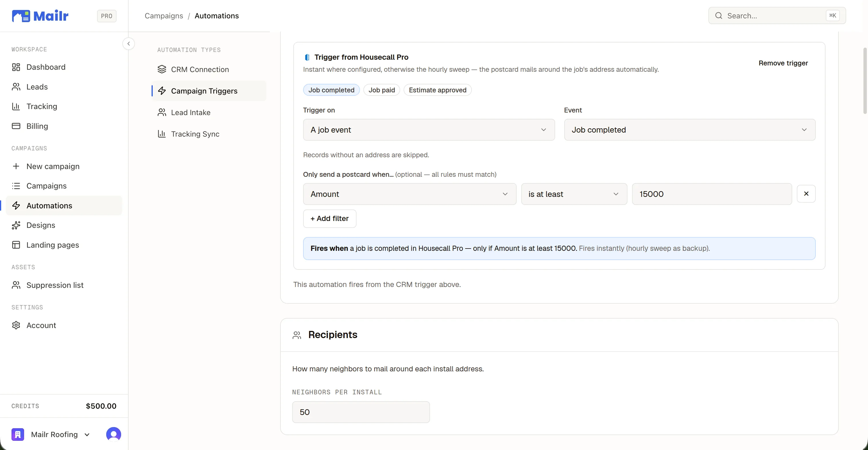Screen dimensions: 868x450
Task: Open the Trigger on dropdown
Action: tap(429, 130)
